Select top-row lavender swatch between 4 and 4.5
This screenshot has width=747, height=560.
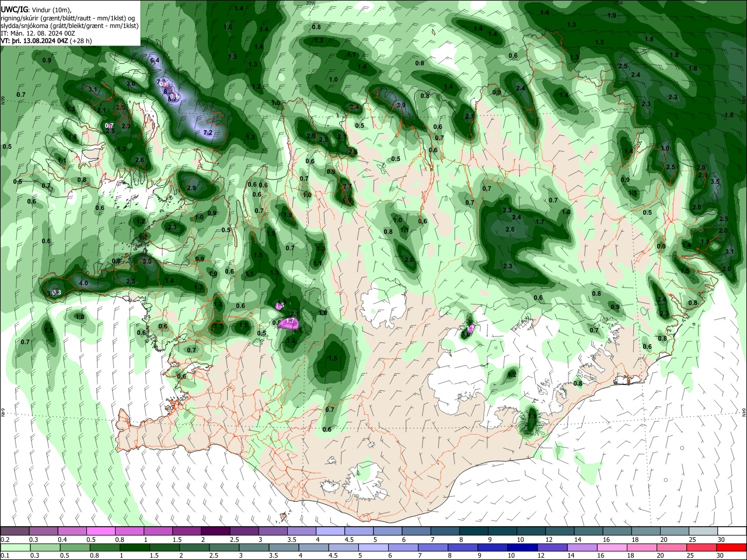click(x=329, y=531)
